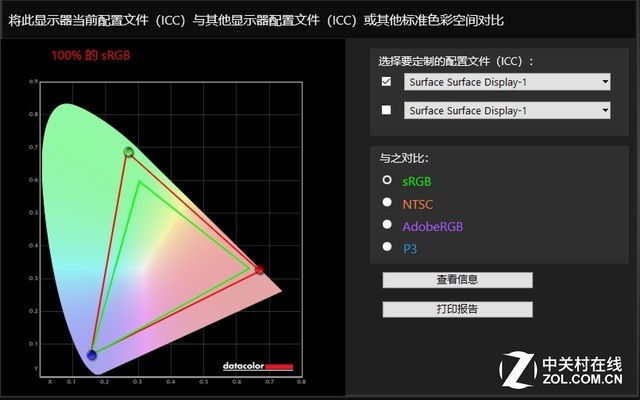Click the green primary point on gamut chart

tap(129, 152)
